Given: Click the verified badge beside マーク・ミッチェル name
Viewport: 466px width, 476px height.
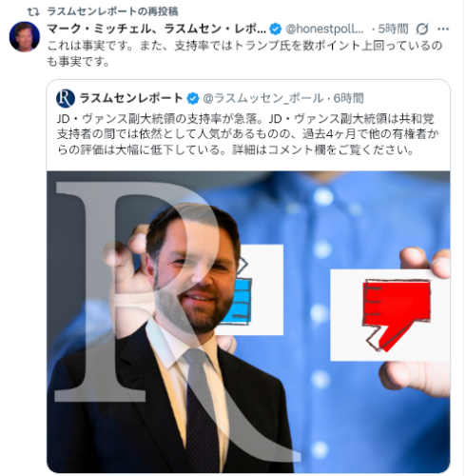Looking at the screenshot, I should [275, 30].
